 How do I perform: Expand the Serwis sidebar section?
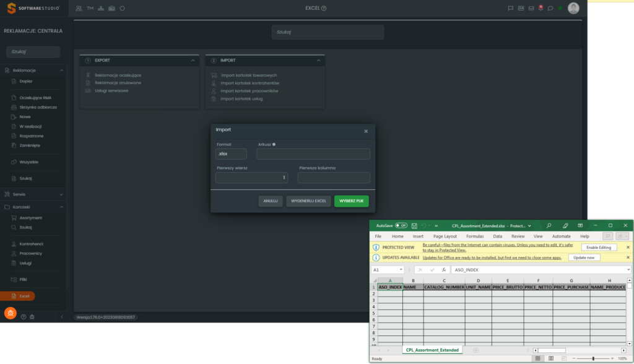coord(61,194)
